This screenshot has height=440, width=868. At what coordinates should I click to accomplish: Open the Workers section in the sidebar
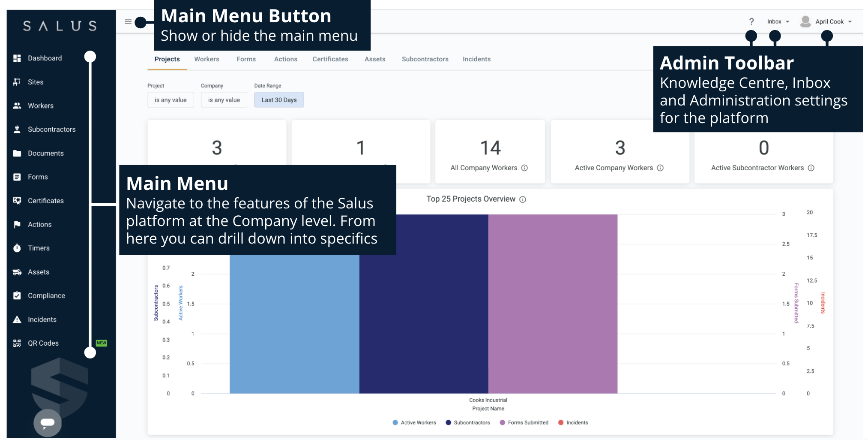point(41,105)
